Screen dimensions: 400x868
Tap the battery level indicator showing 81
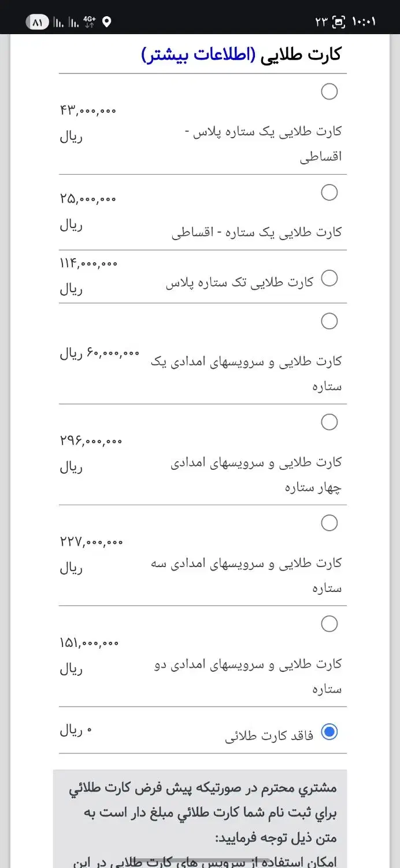pos(38,22)
